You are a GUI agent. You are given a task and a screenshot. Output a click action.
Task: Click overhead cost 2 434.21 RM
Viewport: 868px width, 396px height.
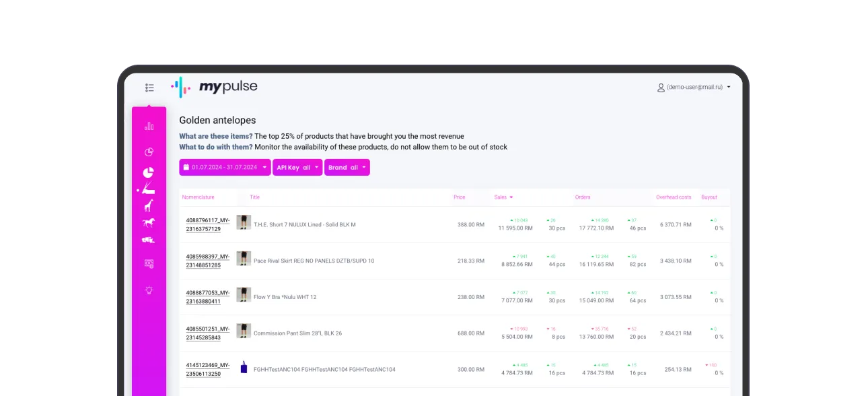click(676, 333)
